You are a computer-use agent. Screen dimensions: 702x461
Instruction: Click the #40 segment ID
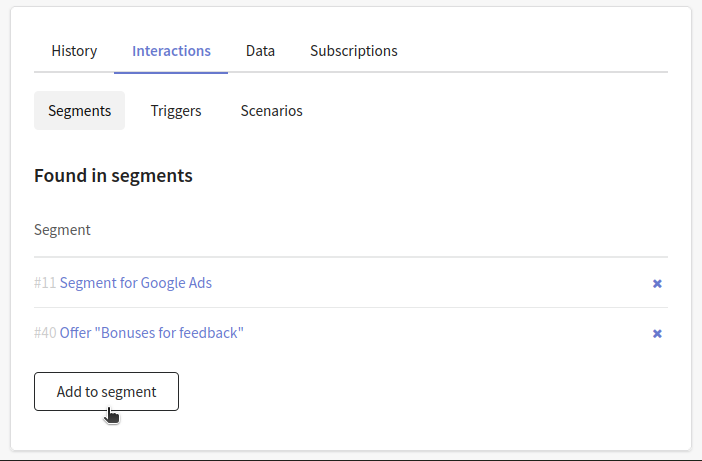45,333
